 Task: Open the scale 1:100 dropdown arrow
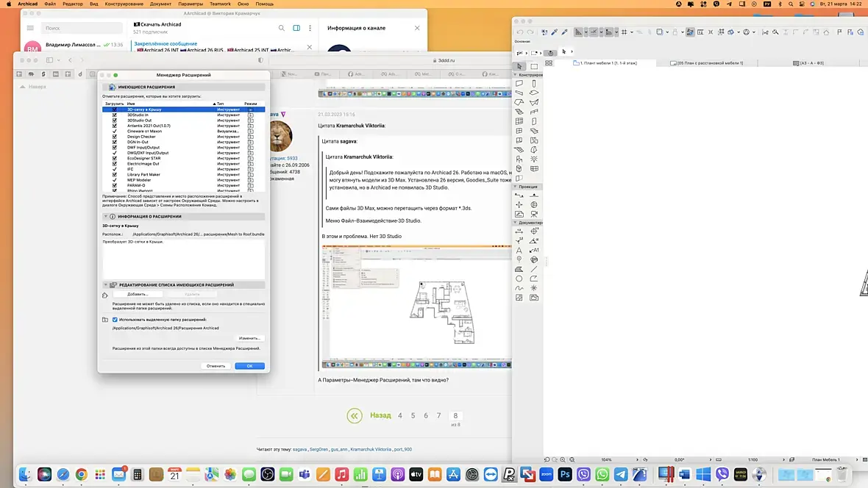(x=784, y=460)
